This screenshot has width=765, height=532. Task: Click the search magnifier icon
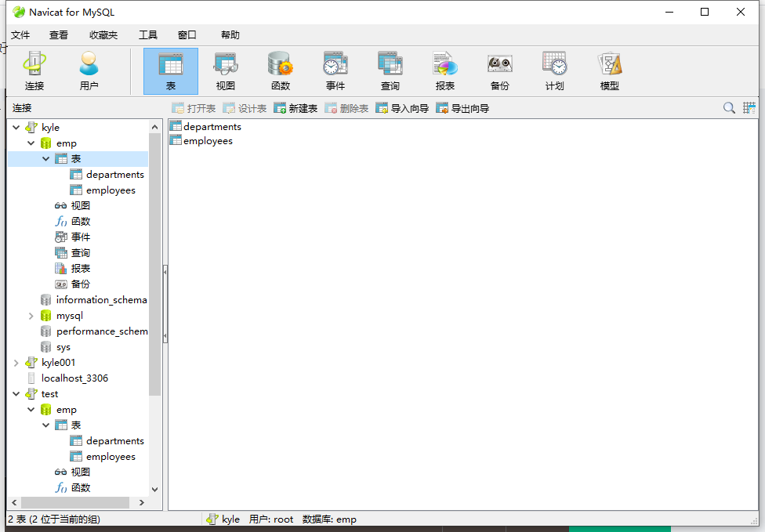(729, 108)
